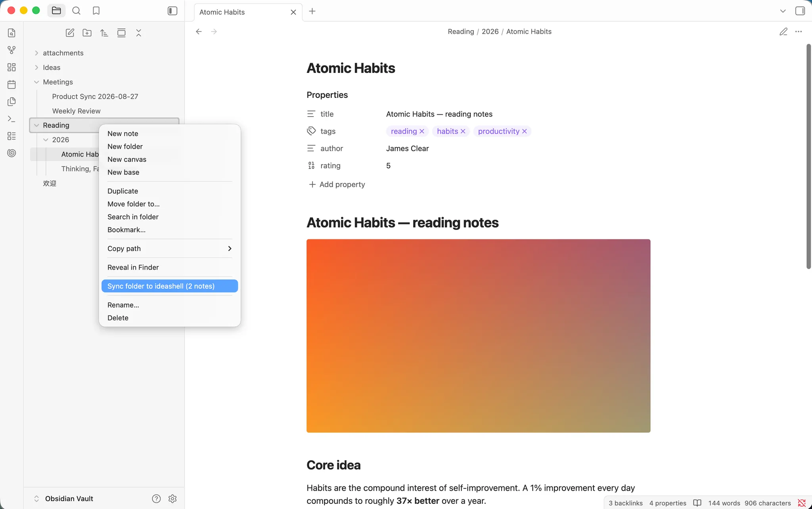
Task: Open the note's more options menu
Action: click(799, 31)
